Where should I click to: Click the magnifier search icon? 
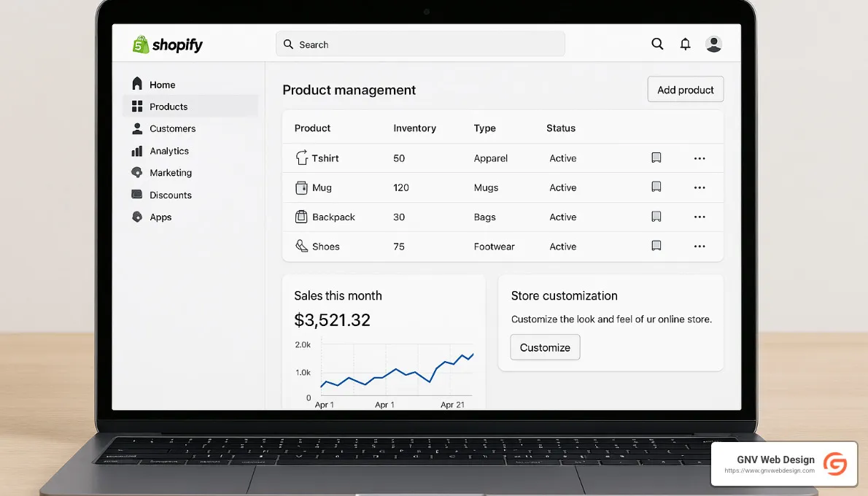(657, 44)
